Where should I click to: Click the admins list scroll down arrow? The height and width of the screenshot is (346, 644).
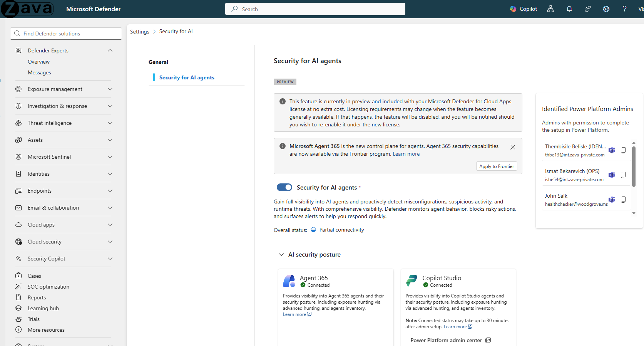point(634,213)
